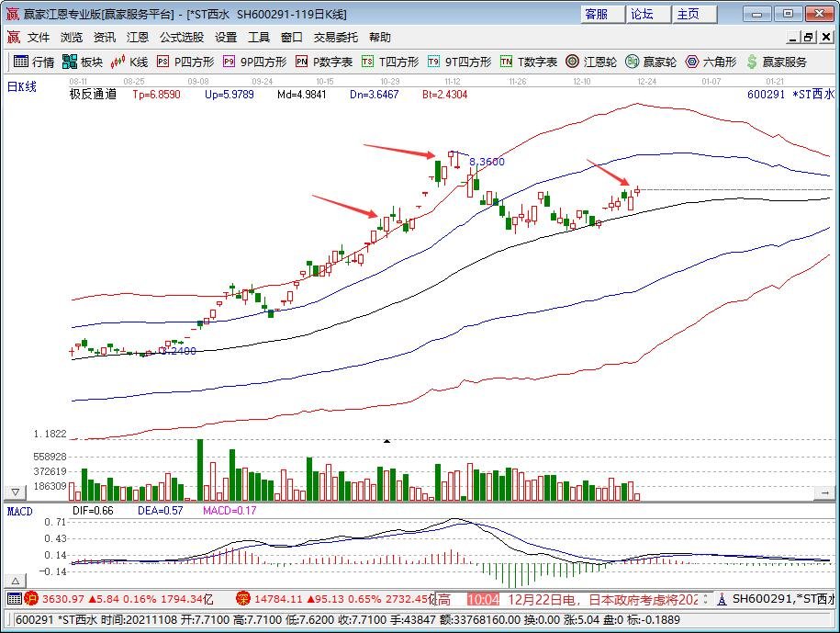Collapse volume panel with down triangle

point(15,492)
